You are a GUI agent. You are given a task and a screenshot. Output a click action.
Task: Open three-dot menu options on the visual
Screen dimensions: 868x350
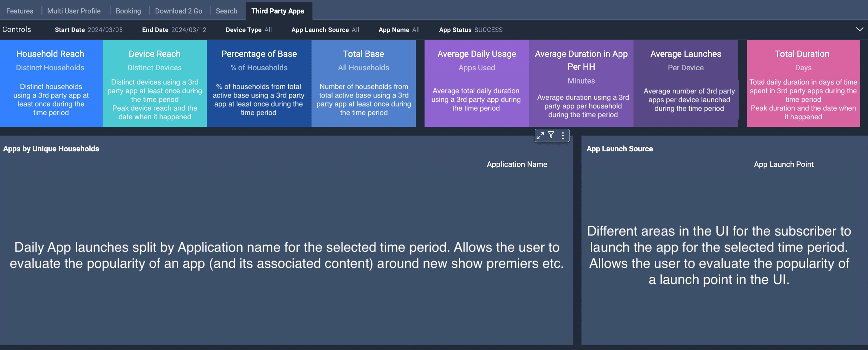tap(563, 136)
